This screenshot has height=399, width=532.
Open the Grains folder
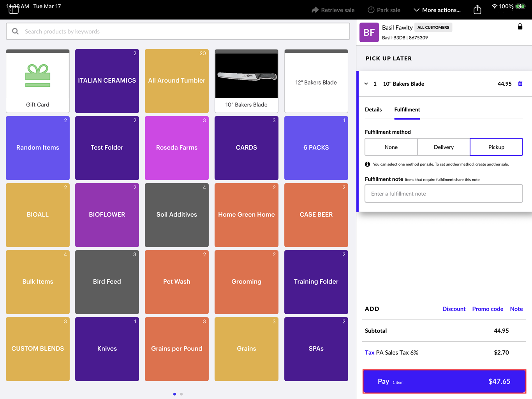pos(247,349)
